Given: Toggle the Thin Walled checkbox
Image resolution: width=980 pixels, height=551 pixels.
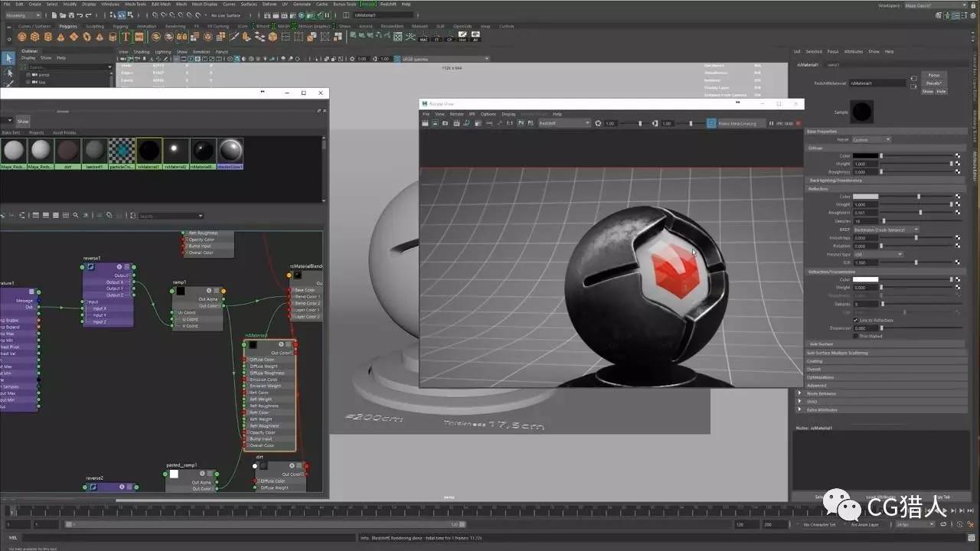Looking at the screenshot, I should [855, 336].
